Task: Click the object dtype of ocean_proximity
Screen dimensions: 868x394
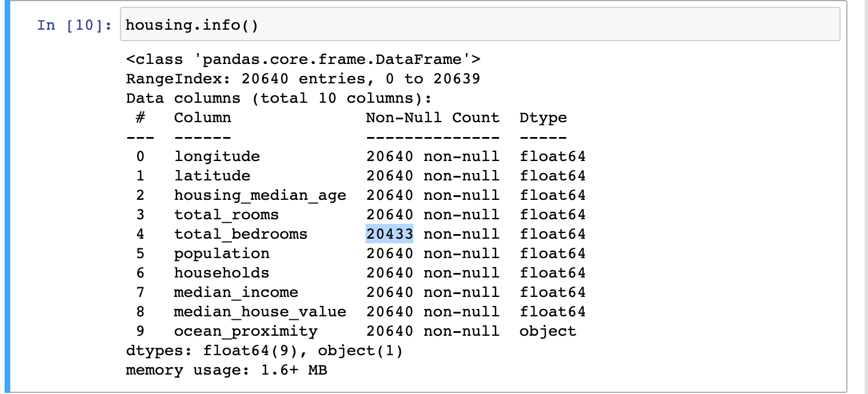Action: click(x=548, y=331)
